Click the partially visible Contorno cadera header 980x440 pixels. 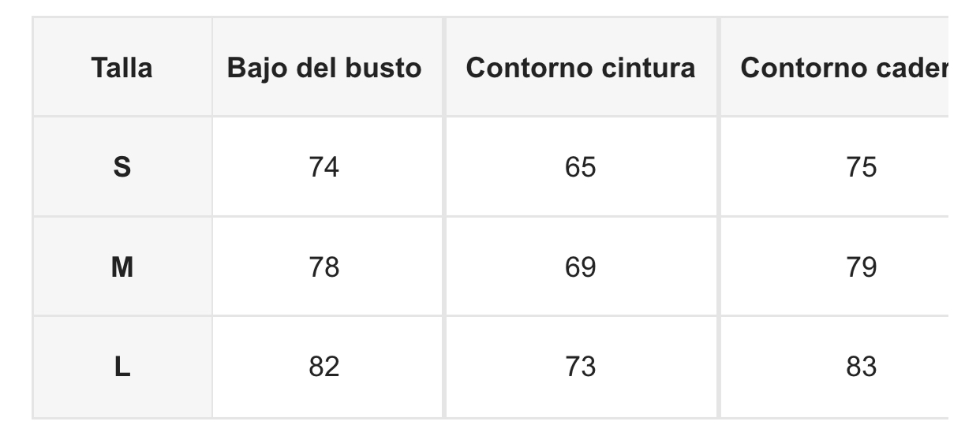(843, 68)
